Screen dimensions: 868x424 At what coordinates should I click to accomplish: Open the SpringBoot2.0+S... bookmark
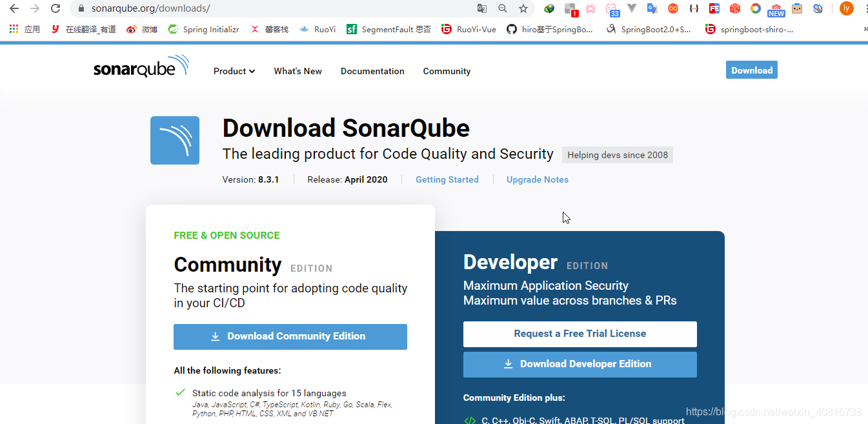pyautogui.click(x=649, y=29)
